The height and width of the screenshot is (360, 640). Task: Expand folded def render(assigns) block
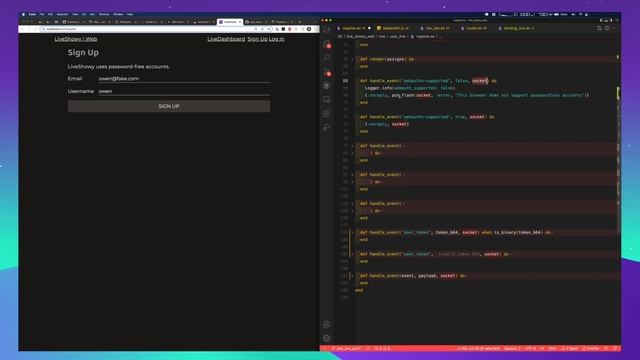pyautogui.click(x=353, y=59)
